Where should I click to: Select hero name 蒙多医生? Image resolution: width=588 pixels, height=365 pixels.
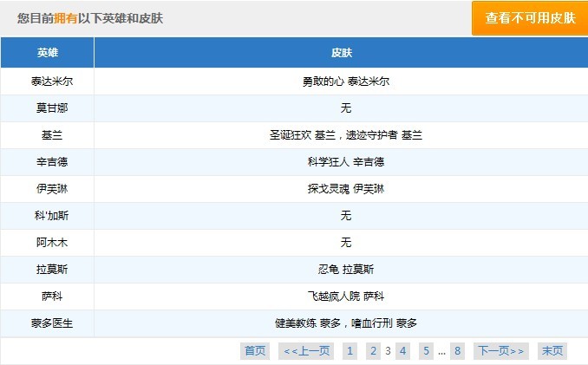click(x=52, y=323)
